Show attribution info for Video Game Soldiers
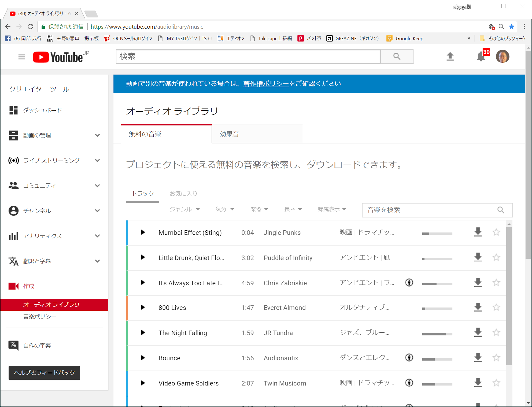 409,383
